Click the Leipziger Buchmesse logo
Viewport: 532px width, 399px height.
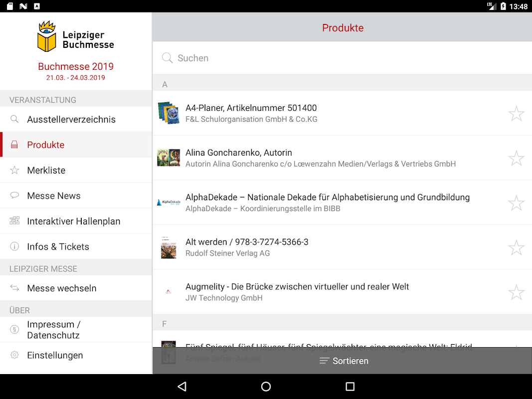(x=76, y=36)
